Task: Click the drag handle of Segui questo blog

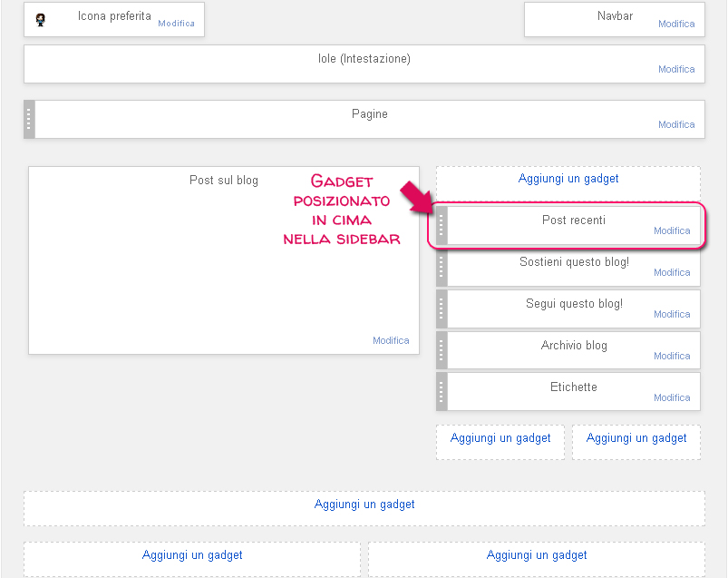Action: click(442, 309)
